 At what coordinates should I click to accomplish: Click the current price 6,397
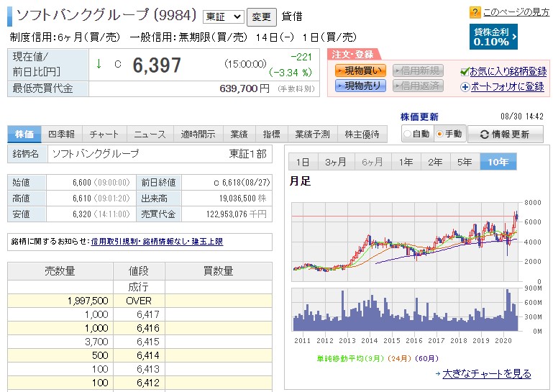(157, 65)
